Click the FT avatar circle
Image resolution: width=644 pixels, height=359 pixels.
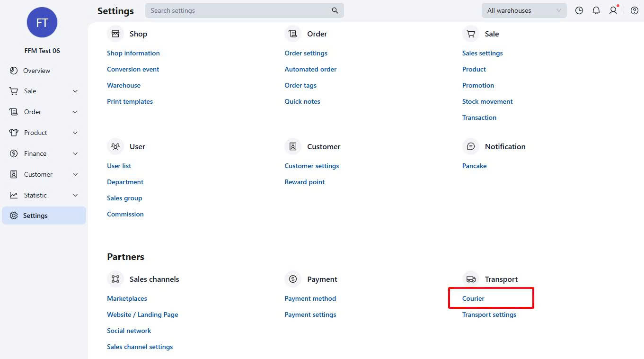[x=42, y=22]
